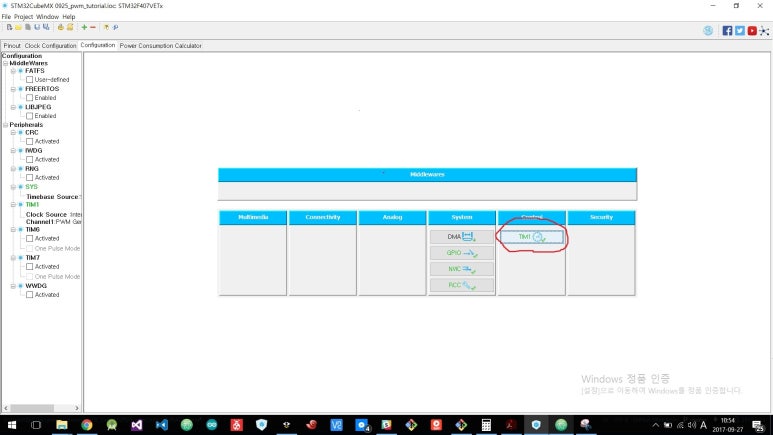Screen dimensions: 773x435
Task: Switch to the Pinout tab
Action: [12, 45]
